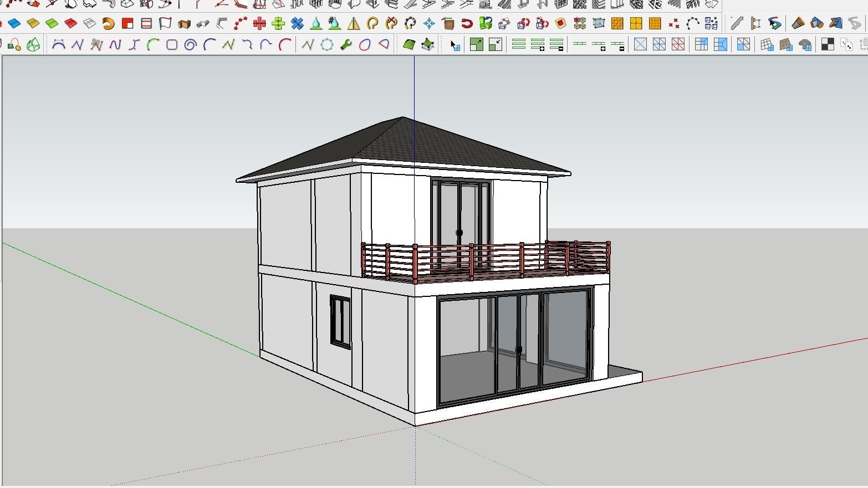Click the white wireframe grid surface icon
868x488 pixels.
89,23
